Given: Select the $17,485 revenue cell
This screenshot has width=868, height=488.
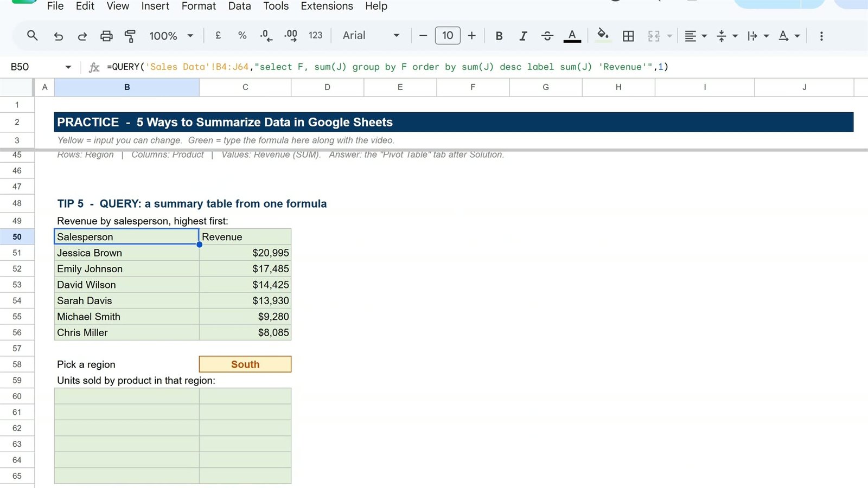Looking at the screenshot, I should [245, 269].
